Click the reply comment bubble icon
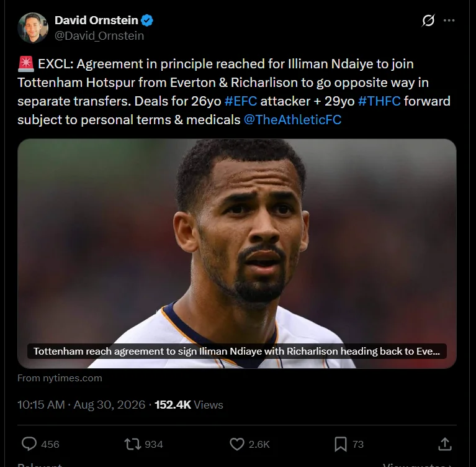The height and width of the screenshot is (467, 476). point(29,444)
